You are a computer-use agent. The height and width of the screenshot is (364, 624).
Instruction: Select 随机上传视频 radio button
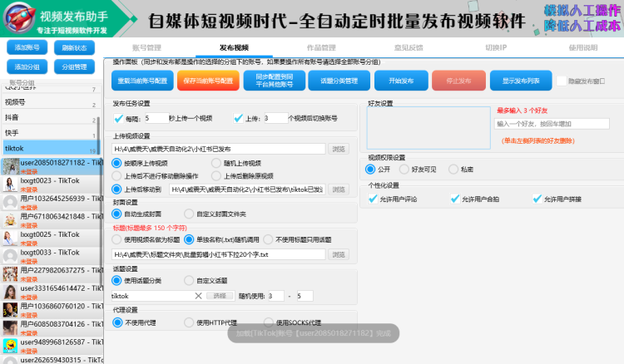(216, 164)
